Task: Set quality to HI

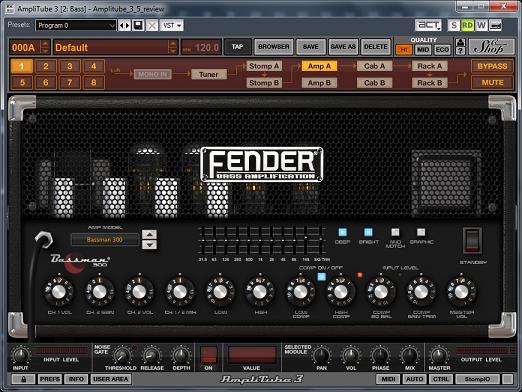Action: coord(404,50)
